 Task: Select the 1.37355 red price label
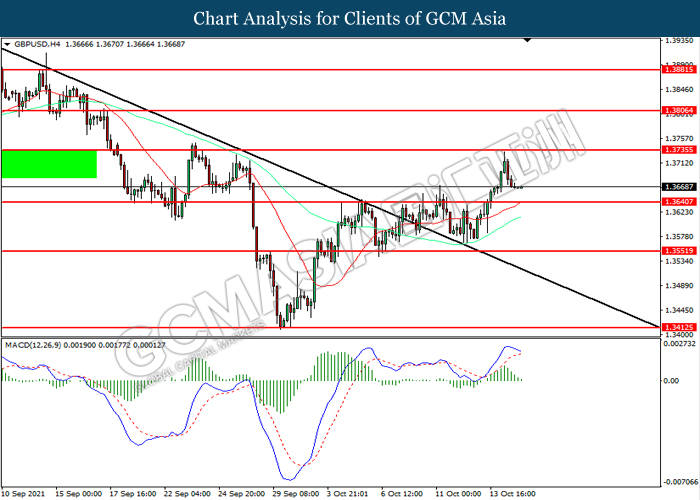click(679, 150)
